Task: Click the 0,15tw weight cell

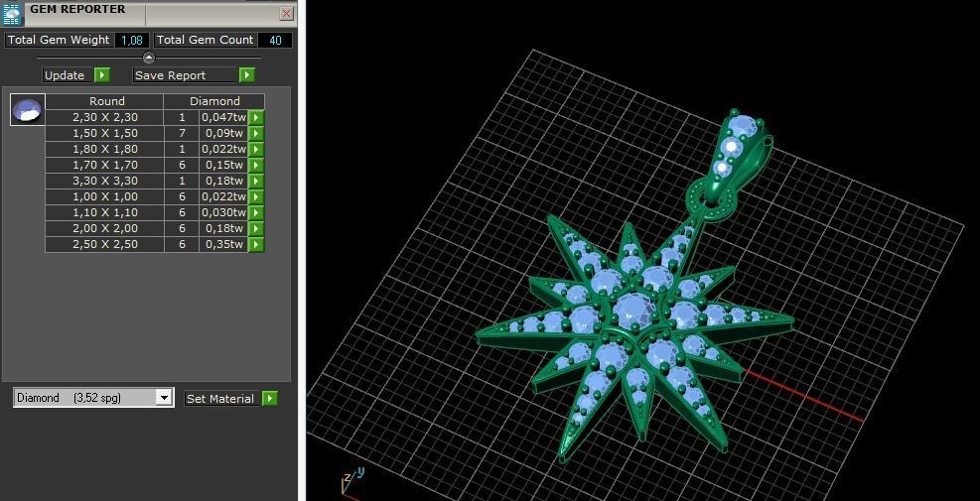Action: point(223,165)
